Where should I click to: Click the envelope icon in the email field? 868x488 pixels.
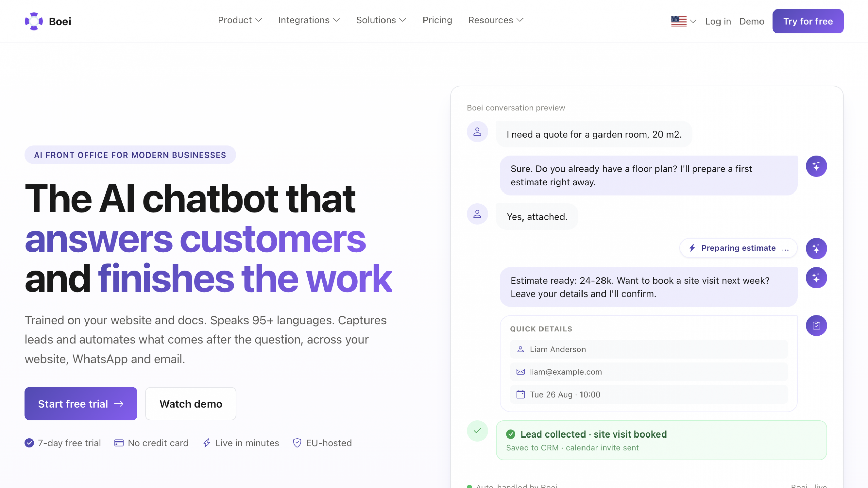(520, 372)
